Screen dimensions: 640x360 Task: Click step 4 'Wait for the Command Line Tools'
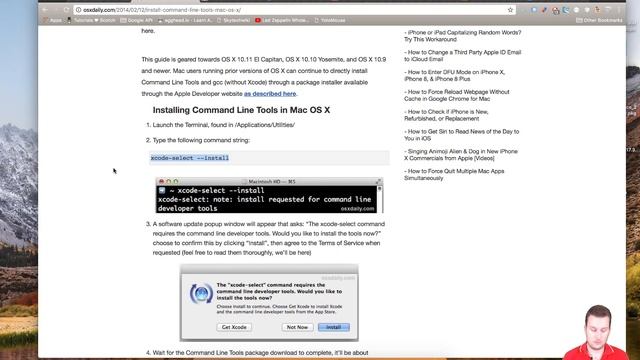tap(260, 352)
